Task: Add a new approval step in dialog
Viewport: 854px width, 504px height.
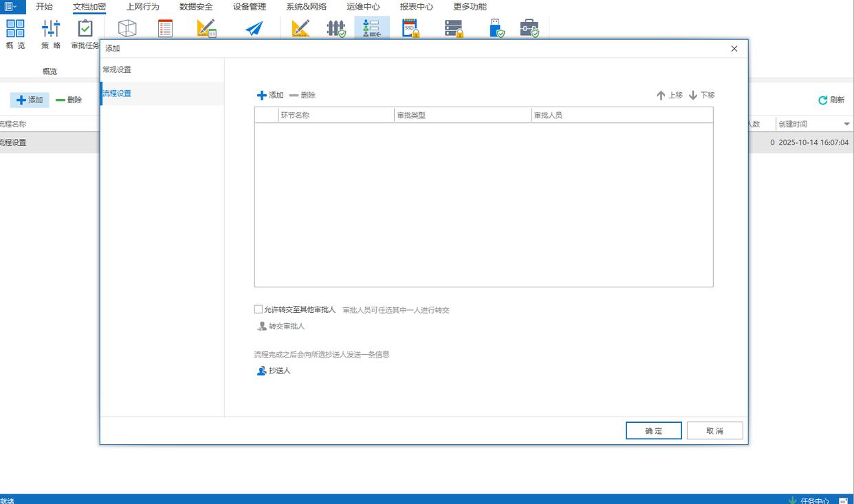Action: [x=270, y=96]
